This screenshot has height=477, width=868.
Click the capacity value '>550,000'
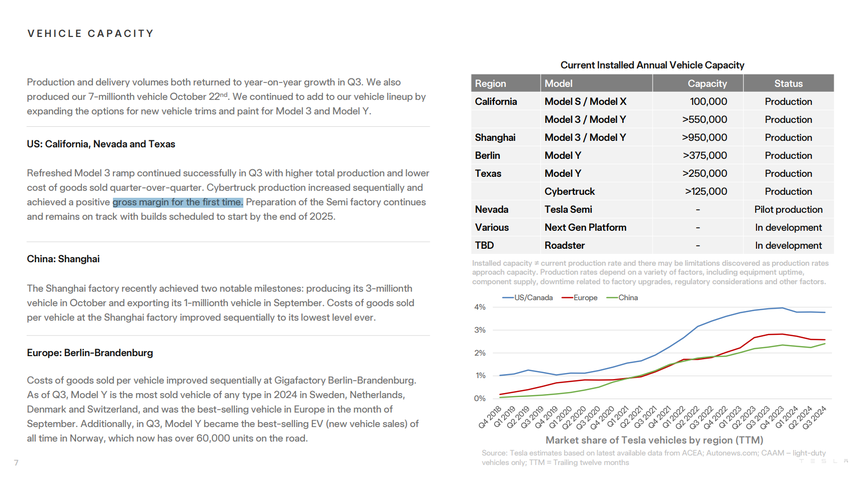(x=705, y=120)
